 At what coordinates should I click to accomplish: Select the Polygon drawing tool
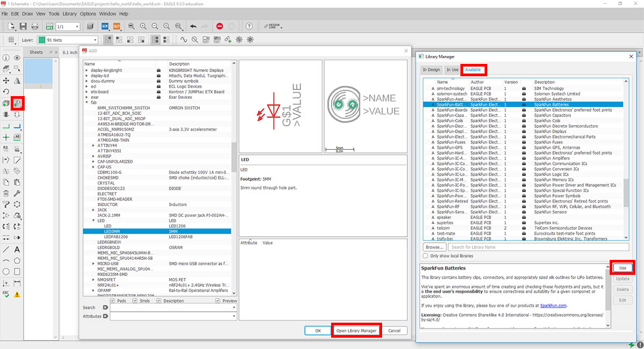point(17,261)
